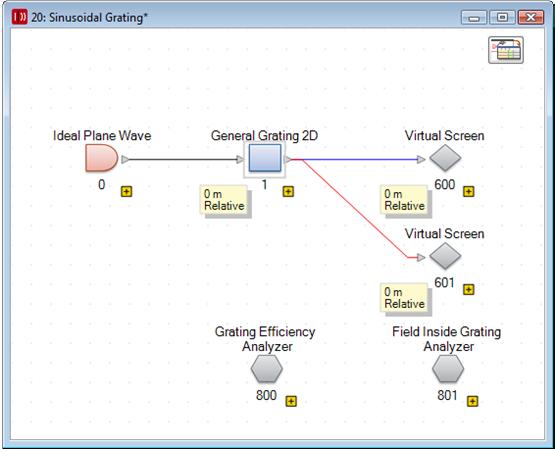Expand plus box beside analyzer 800
Screen dimensions: 555x452
tap(291, 401)
